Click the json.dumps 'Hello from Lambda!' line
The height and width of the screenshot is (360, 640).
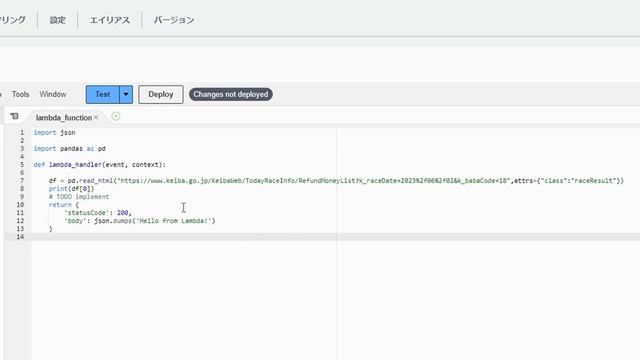(x=140, y=221)
